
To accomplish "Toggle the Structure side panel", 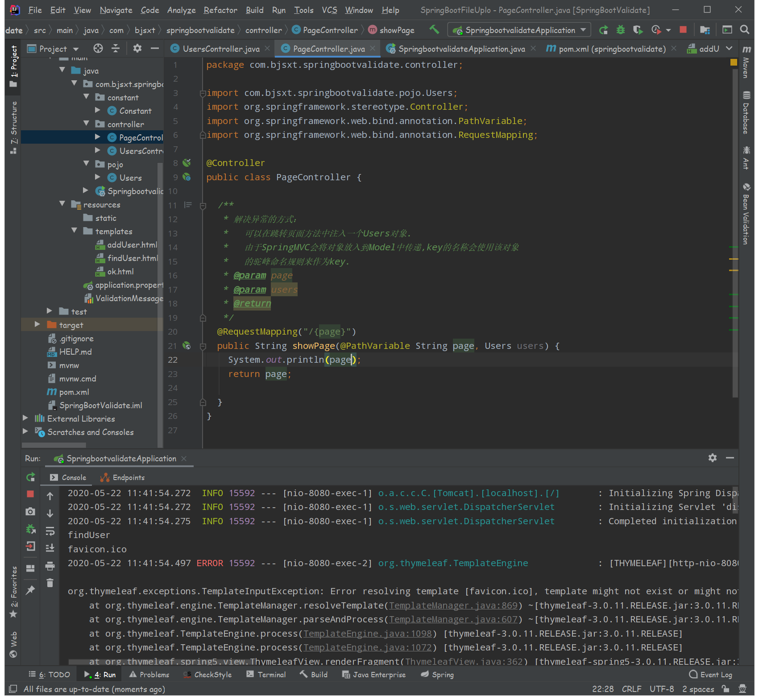I will coord(13,127).
